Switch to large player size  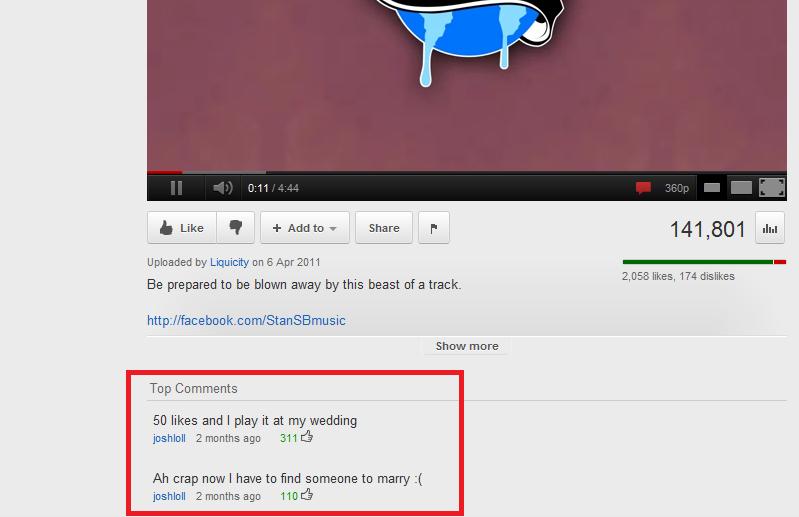(741, 188)
